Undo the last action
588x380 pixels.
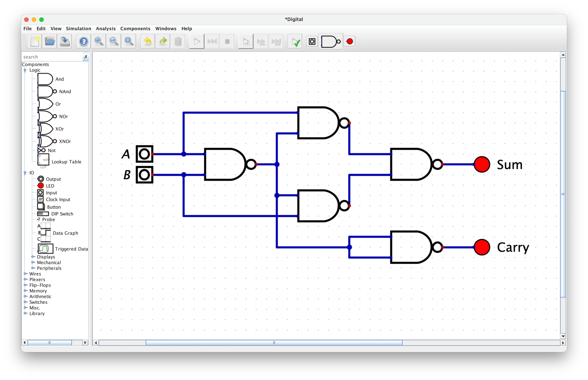pyautogui.click(x=148, y=42)
